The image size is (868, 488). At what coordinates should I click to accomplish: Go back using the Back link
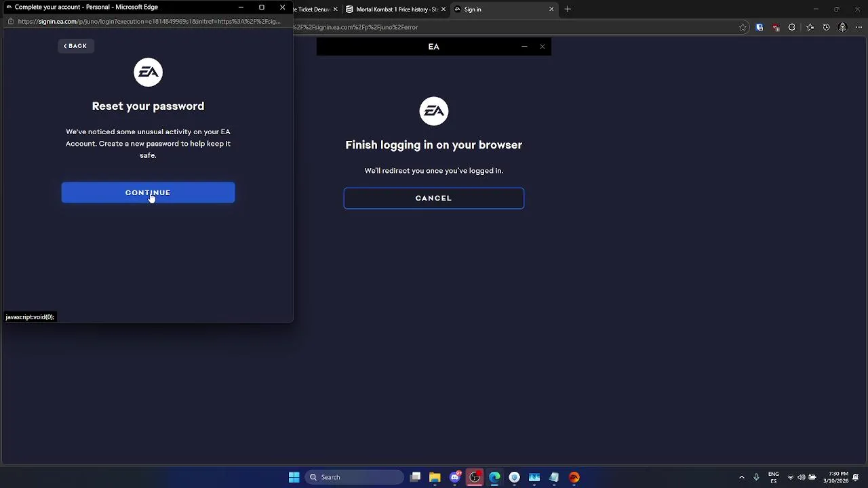[x=75, y=46]
